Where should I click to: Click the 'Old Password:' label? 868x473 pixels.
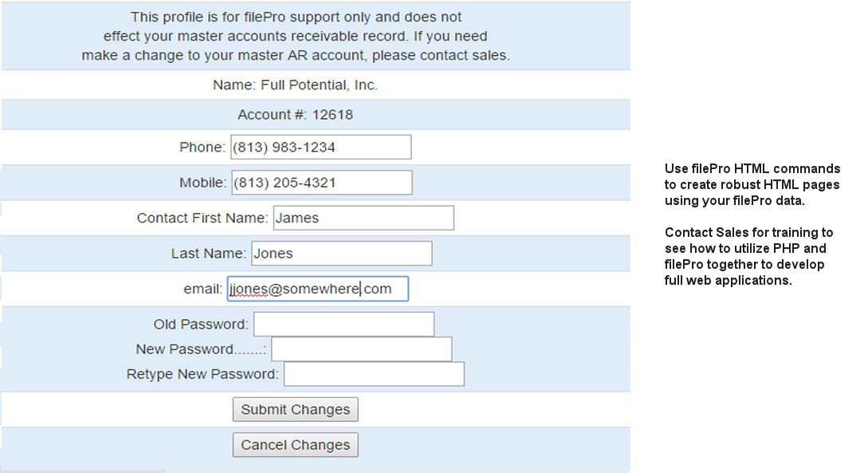tap(201, 325)
